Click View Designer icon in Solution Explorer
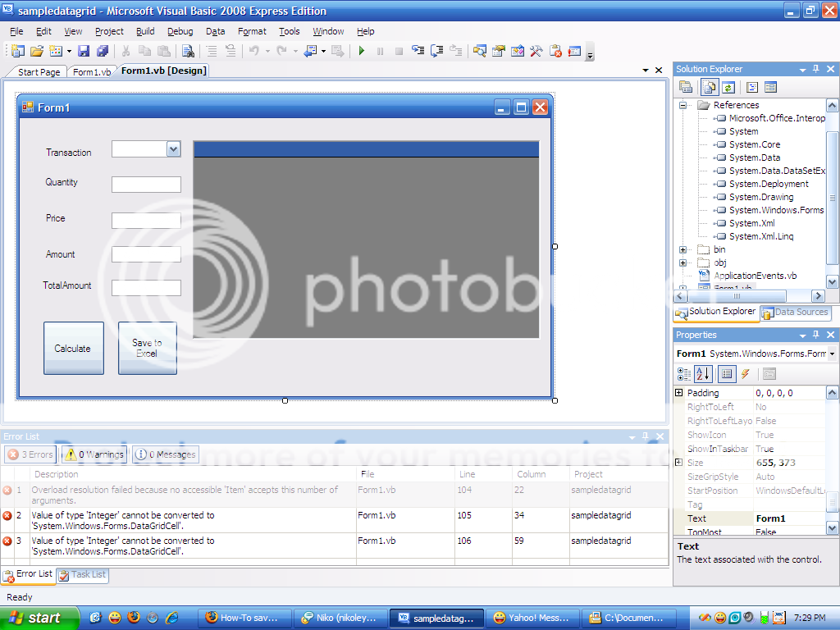840x630 pixels. point(770,87)
